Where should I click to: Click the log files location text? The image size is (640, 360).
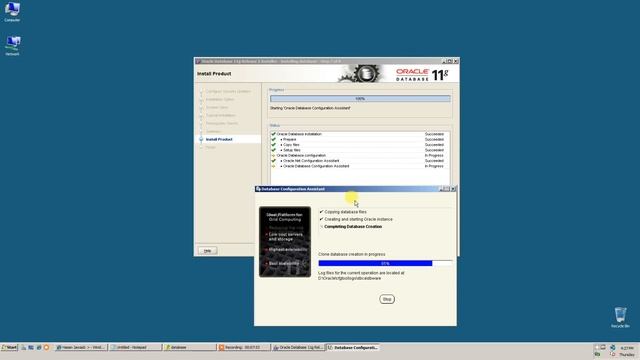pyautogui.click(x=361, y=276)
